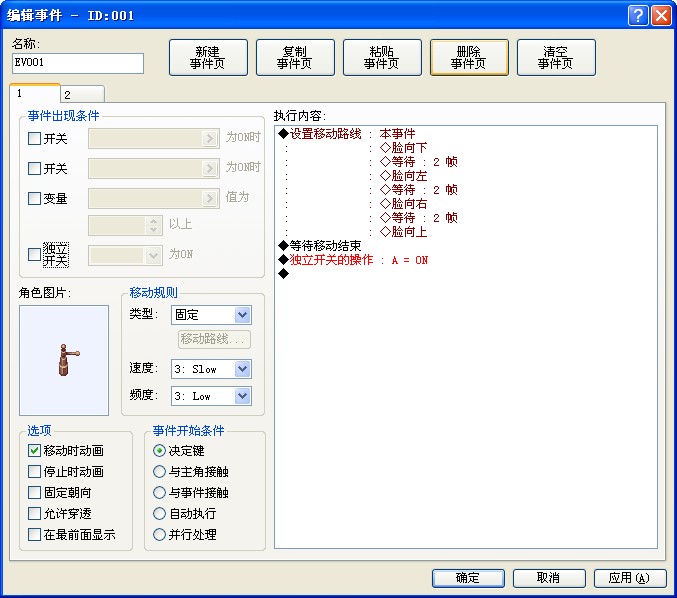Click the 名称 field containing EV001

78,63
